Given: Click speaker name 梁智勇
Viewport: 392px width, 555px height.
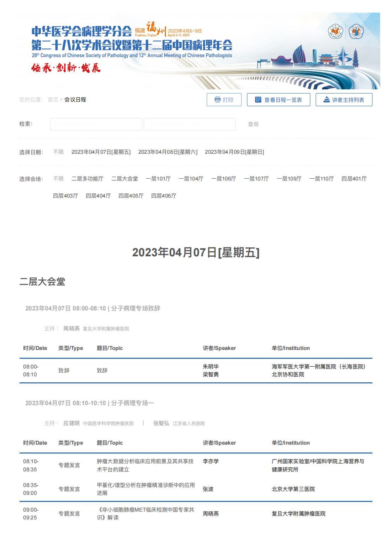Looking at the screenshot, I should [211, 375].
